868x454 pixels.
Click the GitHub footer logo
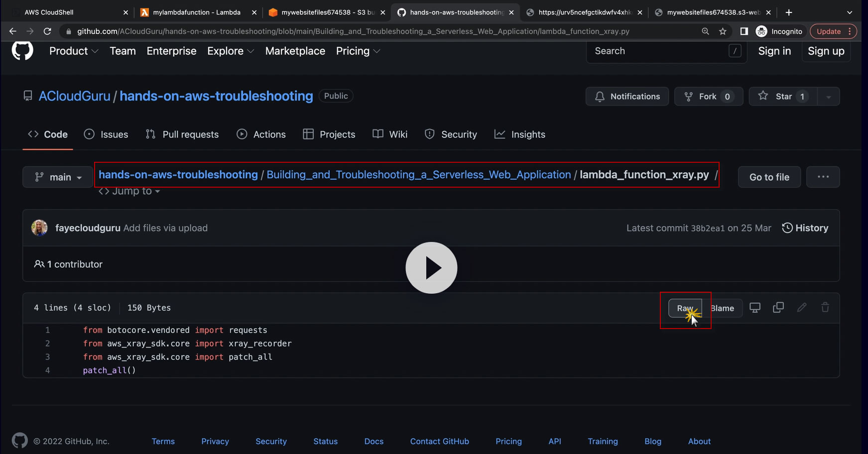pyautogui.click(x=20, y=441)
